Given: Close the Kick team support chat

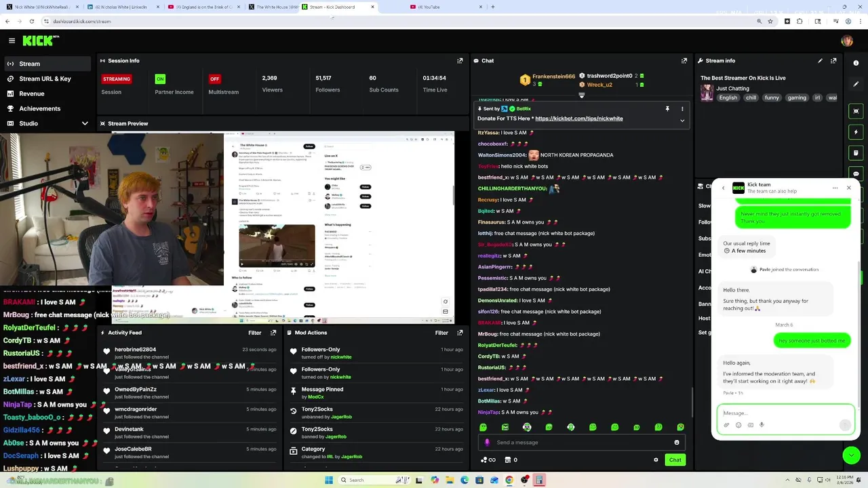Looking at the screenshot, I should (848, 188).
